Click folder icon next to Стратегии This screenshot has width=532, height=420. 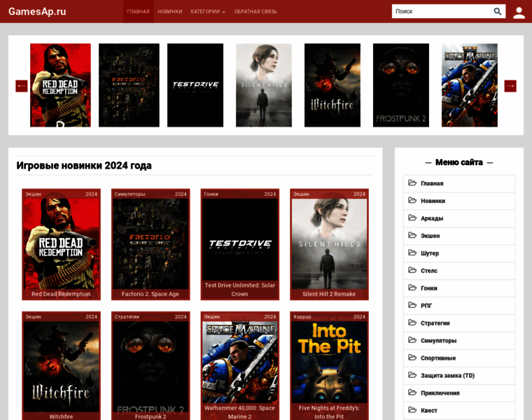point(412,323)
